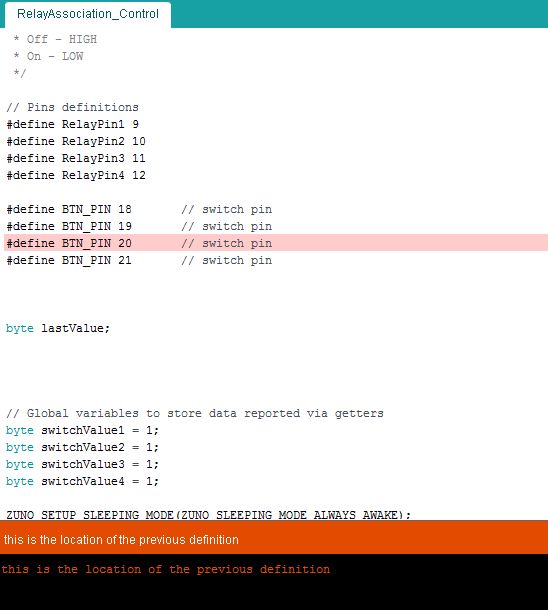Screen dimensions: 548x610
Task: Click the switchValue3 variable declaration
Action: pyautogui.click(x=82, y=464)
